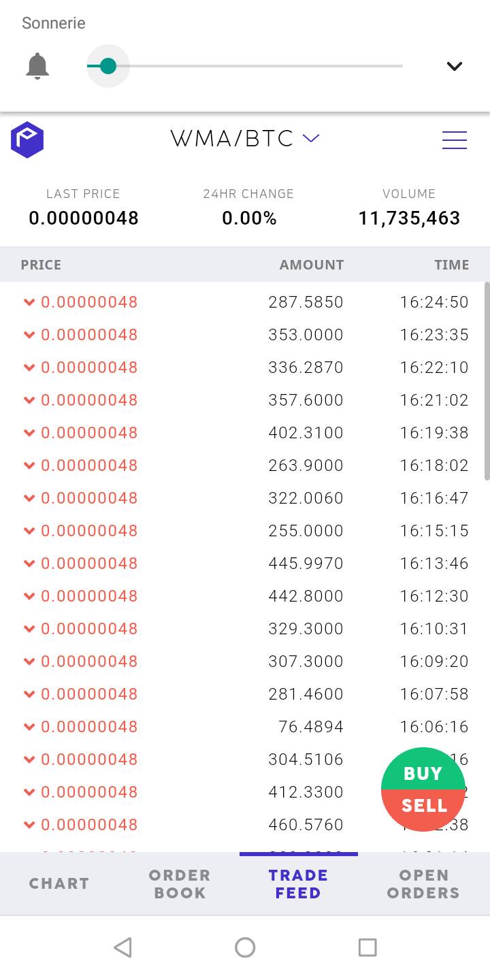Open recent apps with square button
This screenshot has height=980, width=490.
367,947
